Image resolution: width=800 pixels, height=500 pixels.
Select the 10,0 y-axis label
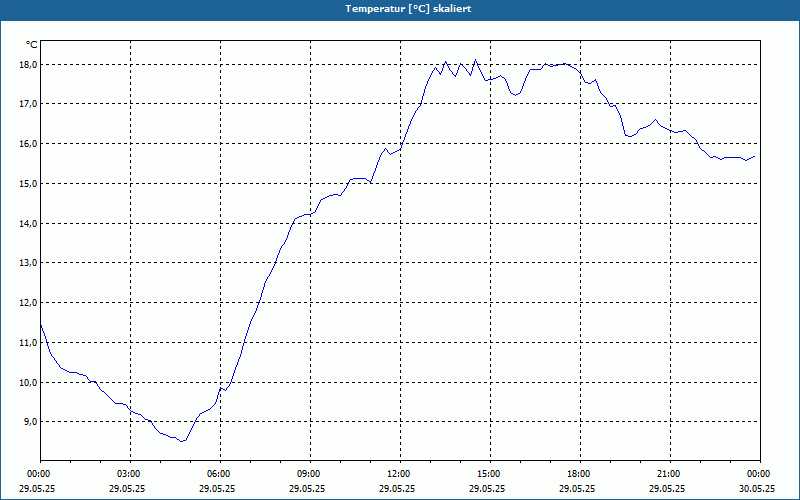tap(28, 382)
